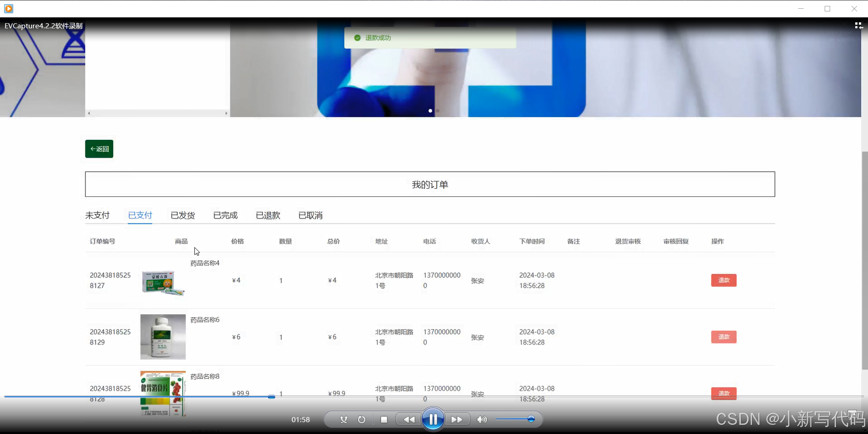Toggle repeat mode in the player
The image size is (868, 434).
click(x=361, y=419)
